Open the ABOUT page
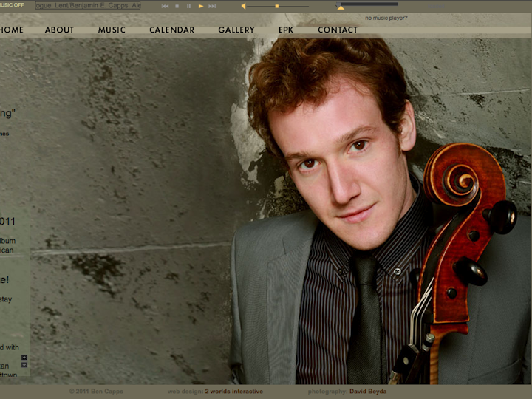This screenshot has height=399, width=532. (x=59, y=30)
